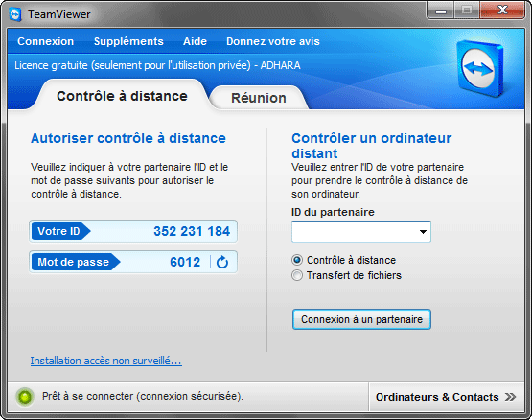This screenshot has height=420, width=532.
Task: Open Installation accès non surveillé link
Action: coord(106,361)
